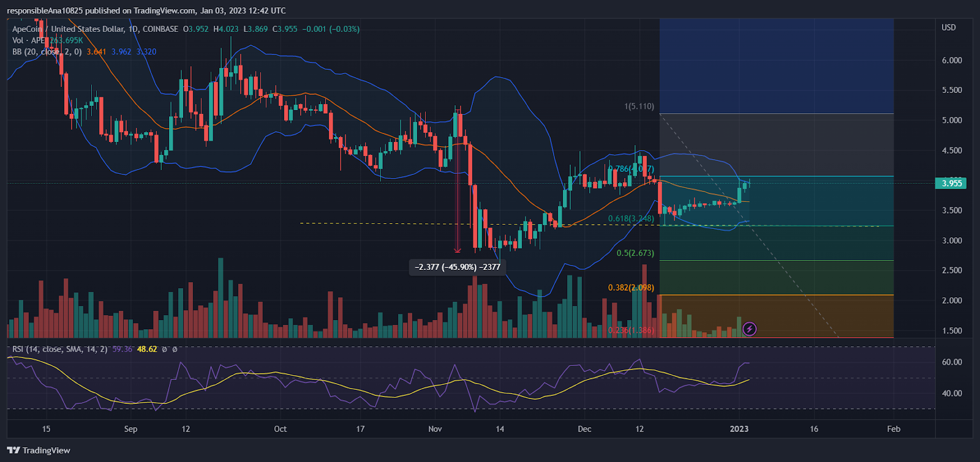The image size is (980, 462).
Task: Click the BB upper value 3.962
Action: [121, 52]
